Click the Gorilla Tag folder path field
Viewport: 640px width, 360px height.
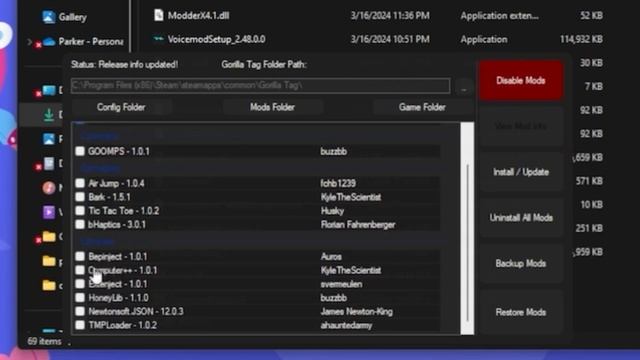click(x=260, y=86)
